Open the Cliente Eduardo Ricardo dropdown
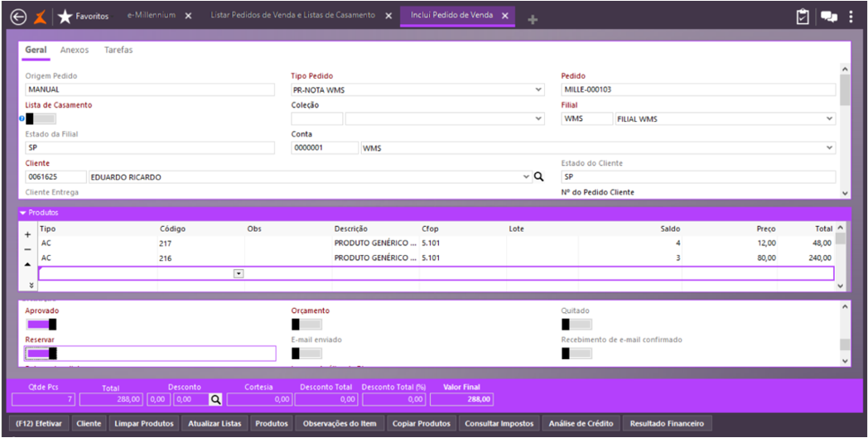Image resolution: width=868 pixels, height=438 pixels. (x=526, y=177)
